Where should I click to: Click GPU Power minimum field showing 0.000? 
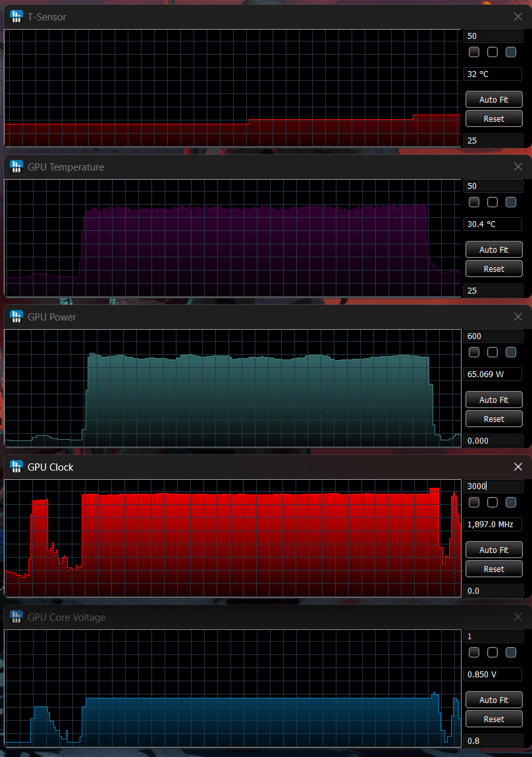(493, 441)
